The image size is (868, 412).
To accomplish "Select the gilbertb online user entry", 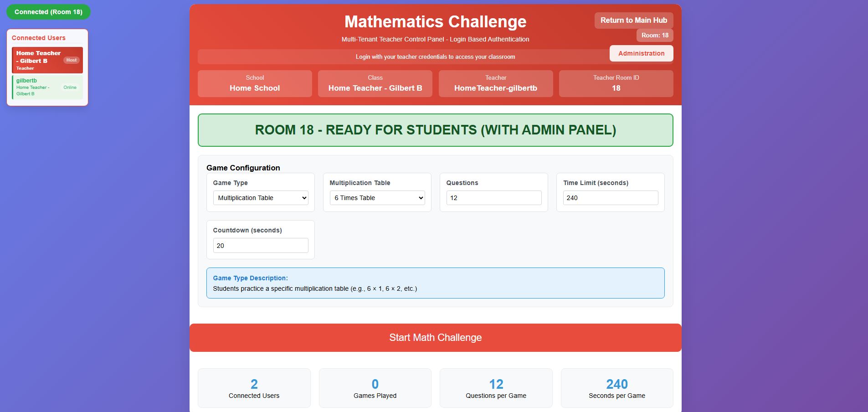I will point(47,87).
